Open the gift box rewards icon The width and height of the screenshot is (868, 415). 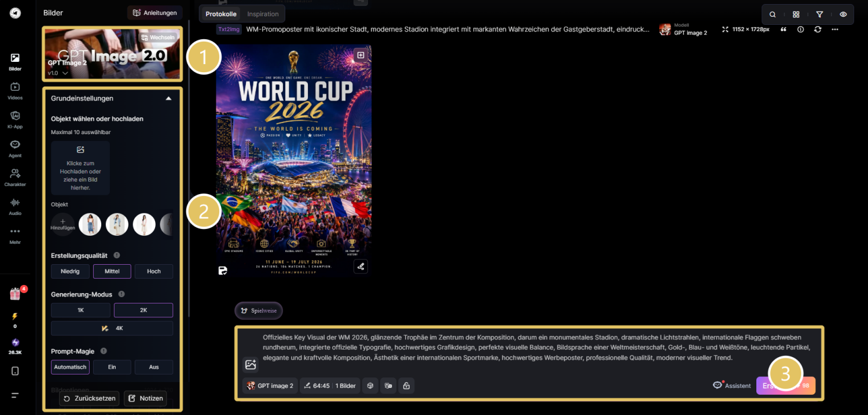(15, 294)
